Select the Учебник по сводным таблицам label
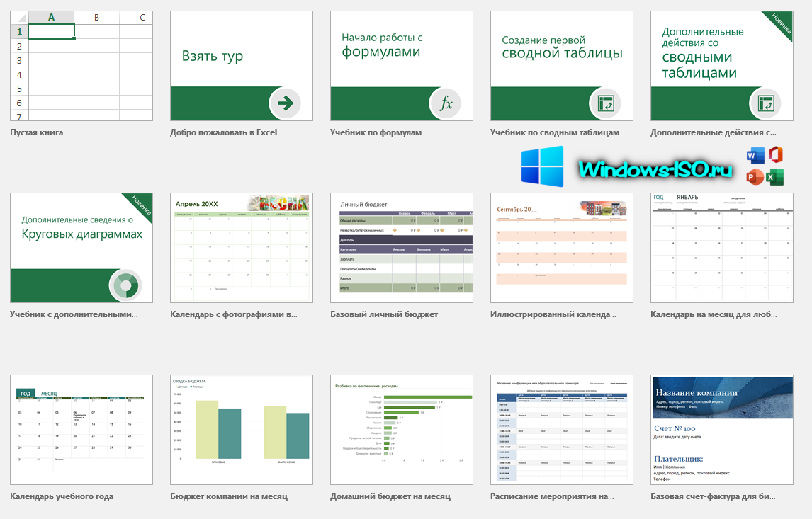Viewport: 812px width, 519px height. (x=555, y=132)
